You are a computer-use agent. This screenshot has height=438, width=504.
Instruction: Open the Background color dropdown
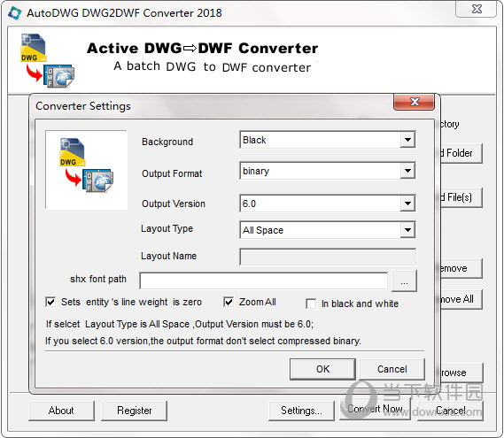407,140
